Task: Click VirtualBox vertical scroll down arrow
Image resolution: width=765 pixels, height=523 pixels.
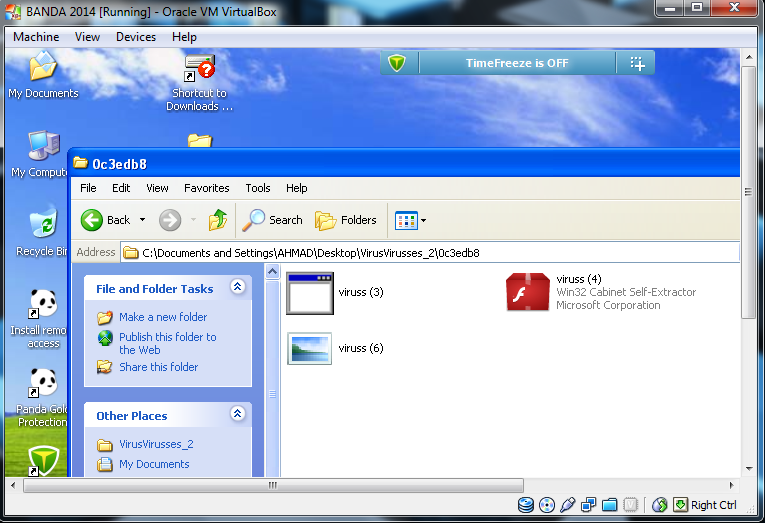Action: [749, 469]
